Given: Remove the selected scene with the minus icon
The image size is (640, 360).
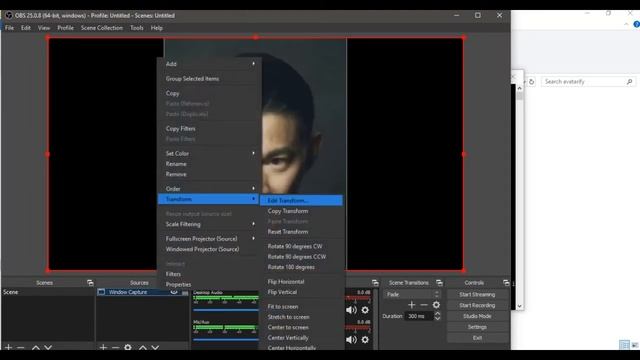Looking at the screenshot, I should tap(21, 347).
